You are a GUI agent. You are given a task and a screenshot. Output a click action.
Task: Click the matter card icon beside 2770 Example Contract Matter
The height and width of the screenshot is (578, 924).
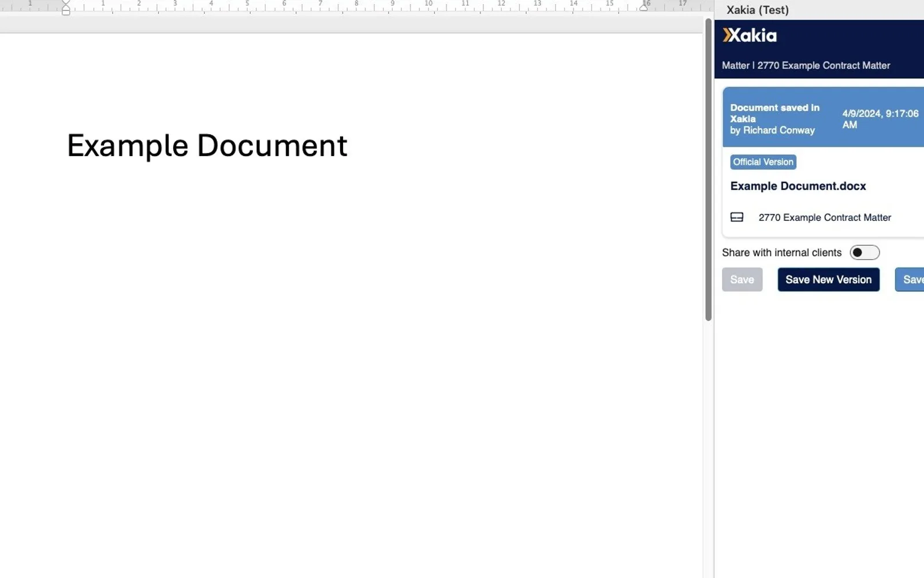pos(737,217)
